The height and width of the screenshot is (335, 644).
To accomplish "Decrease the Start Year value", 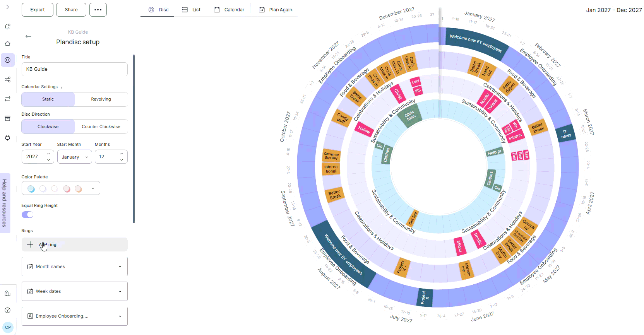I will click(x=48, y=159).
